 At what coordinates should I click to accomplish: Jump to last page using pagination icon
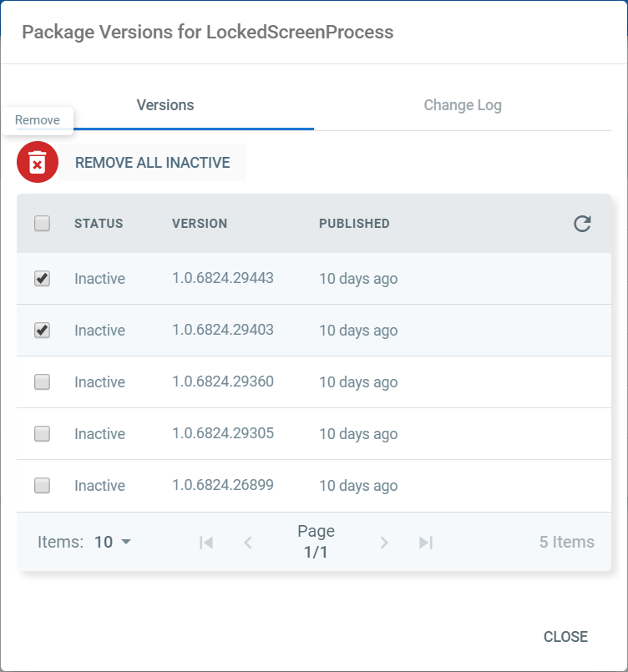[426, 542]
